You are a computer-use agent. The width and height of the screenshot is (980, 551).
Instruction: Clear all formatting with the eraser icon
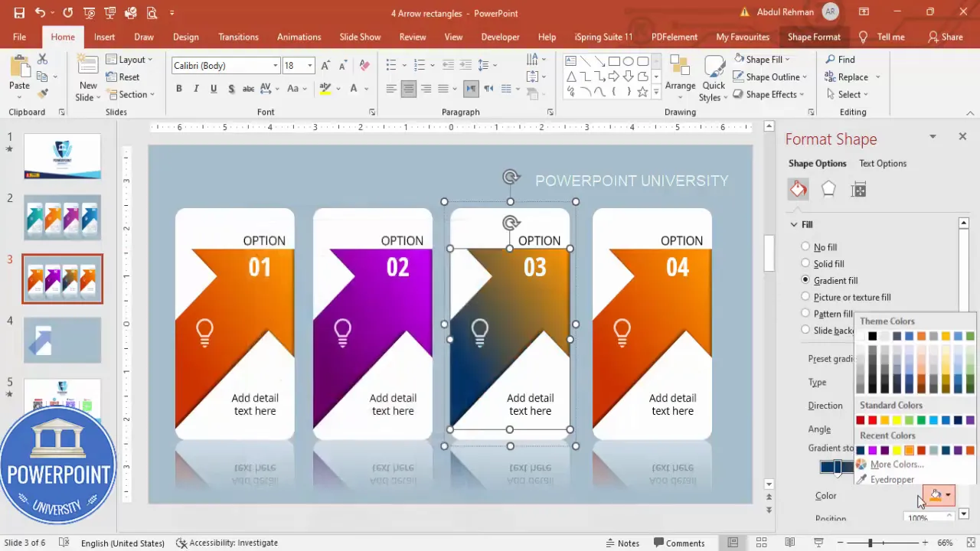pos(364,66)
